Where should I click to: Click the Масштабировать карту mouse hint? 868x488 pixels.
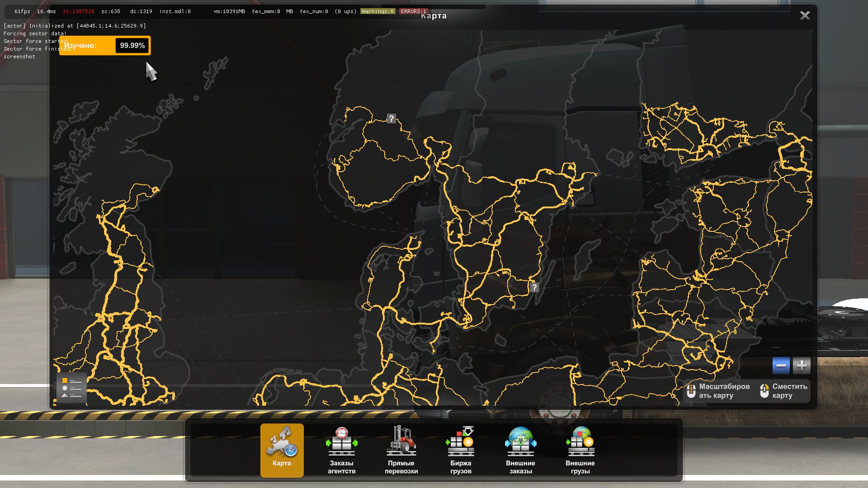(x=719, y=391)
